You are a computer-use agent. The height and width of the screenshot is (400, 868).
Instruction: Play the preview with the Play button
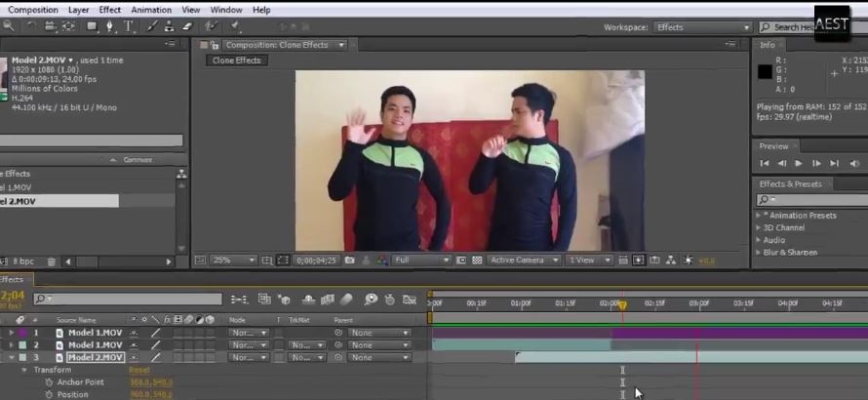click(x=798, y=163)
